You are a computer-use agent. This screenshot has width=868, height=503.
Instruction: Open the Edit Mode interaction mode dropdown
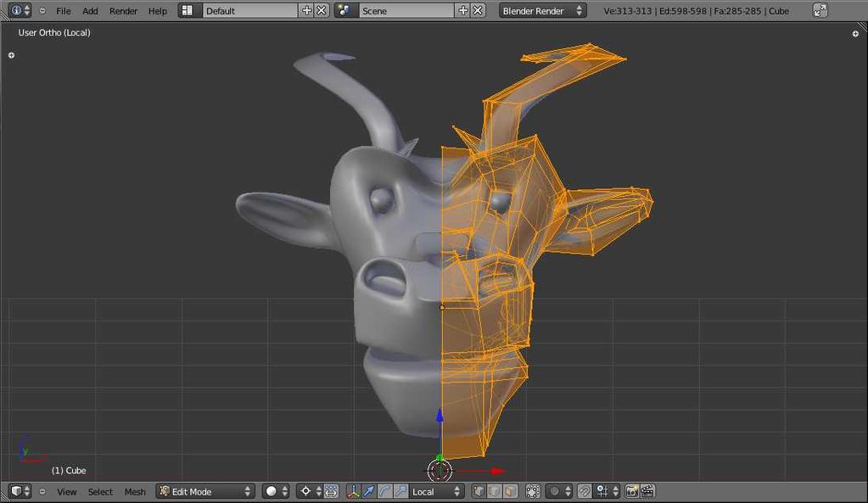tap(204, 491)
